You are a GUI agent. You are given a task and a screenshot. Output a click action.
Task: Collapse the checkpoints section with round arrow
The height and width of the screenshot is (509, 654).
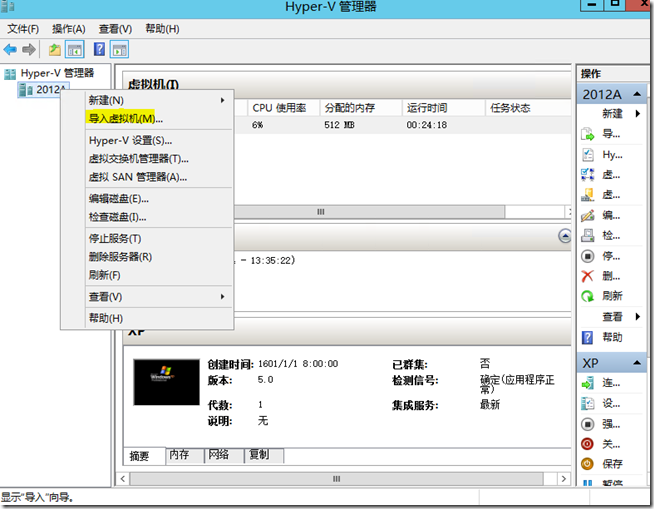(x=564, y=236)
